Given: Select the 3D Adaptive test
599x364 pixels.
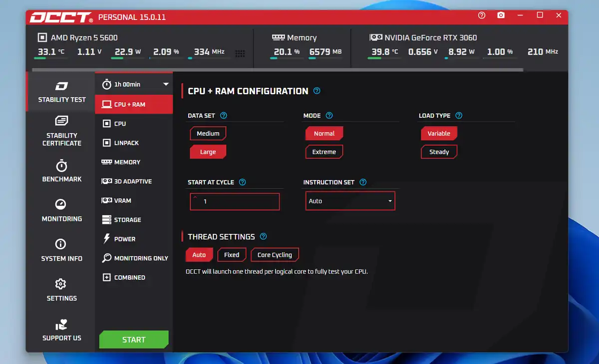Looking at the screenshot, I should tap(132, 182).
